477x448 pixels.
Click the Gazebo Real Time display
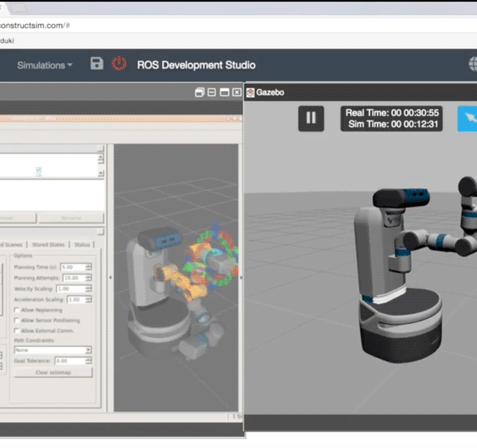(392, 113)
